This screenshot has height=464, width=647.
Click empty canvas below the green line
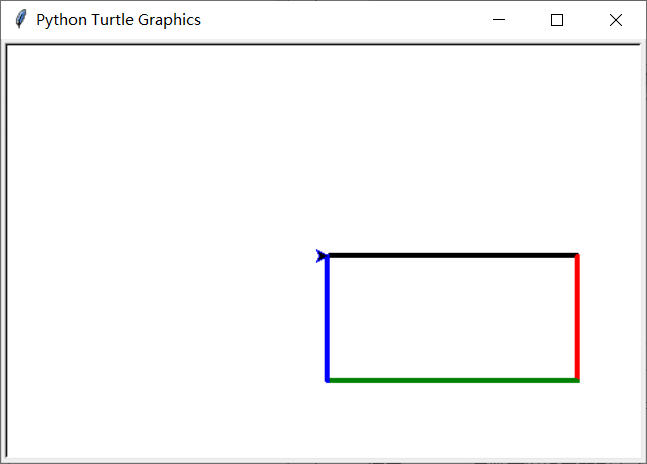(x=450, y=420)
